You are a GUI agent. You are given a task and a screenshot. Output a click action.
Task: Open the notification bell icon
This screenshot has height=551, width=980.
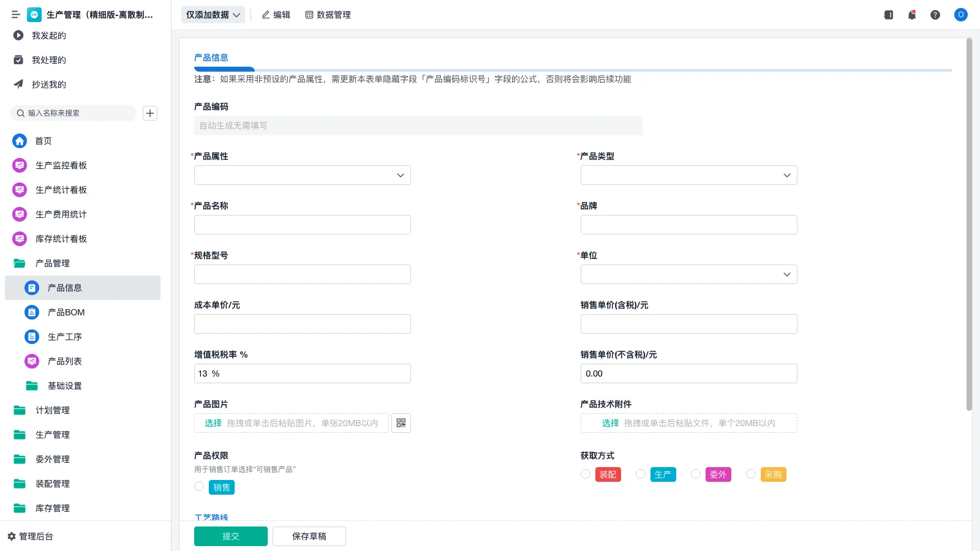pos(911,15)
